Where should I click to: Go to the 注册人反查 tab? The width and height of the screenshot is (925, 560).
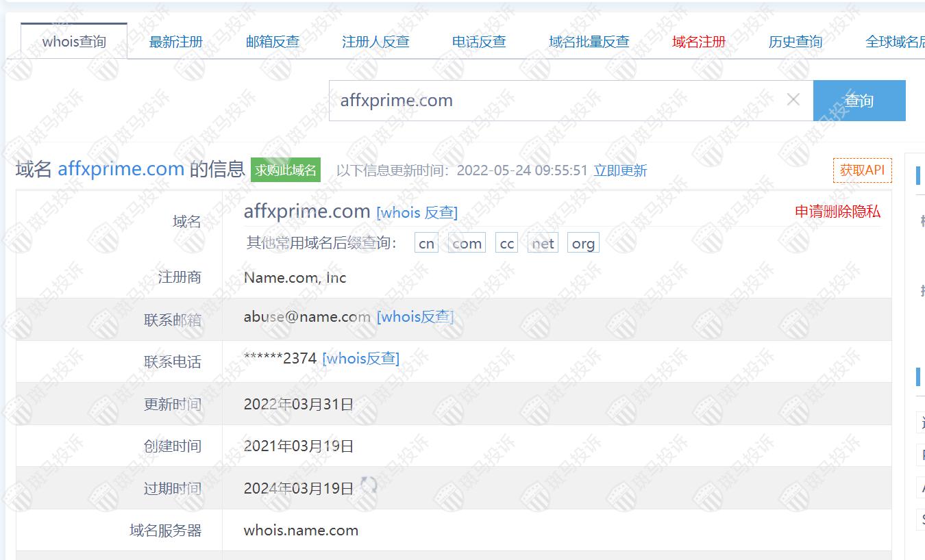(375, 42)
